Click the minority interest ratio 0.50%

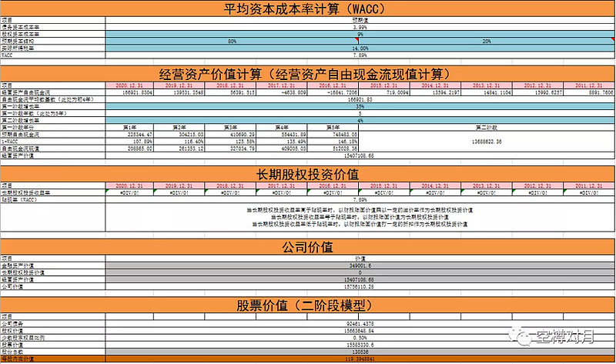click(x=360, y=338)
